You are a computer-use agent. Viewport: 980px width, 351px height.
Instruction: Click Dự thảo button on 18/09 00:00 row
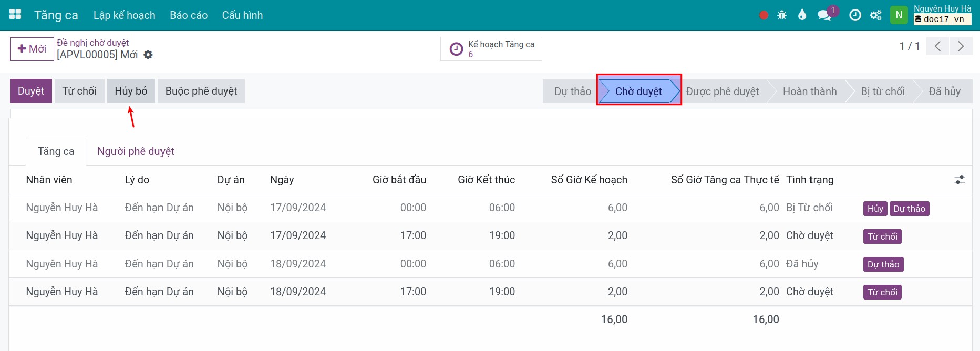(883, 264)
